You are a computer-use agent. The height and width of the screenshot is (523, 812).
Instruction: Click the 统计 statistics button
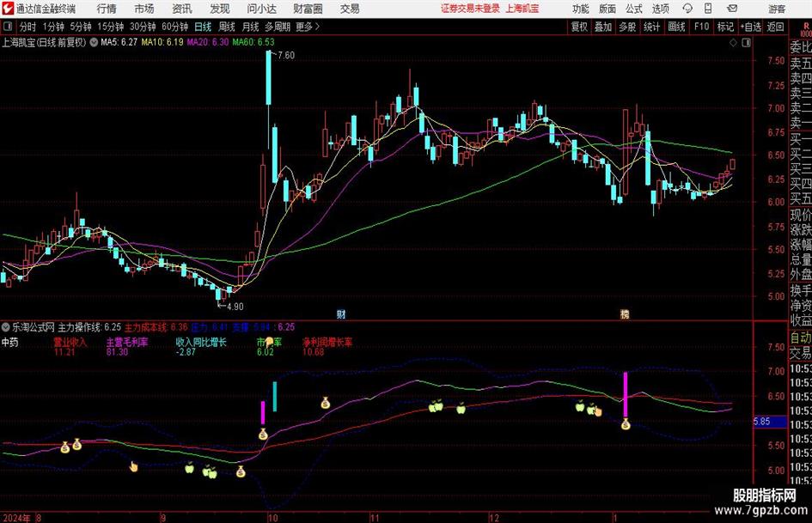point(651,27)
